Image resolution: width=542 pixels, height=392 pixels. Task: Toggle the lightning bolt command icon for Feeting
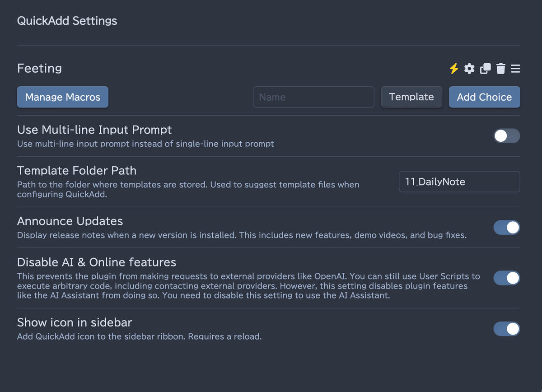coord(454,69)
